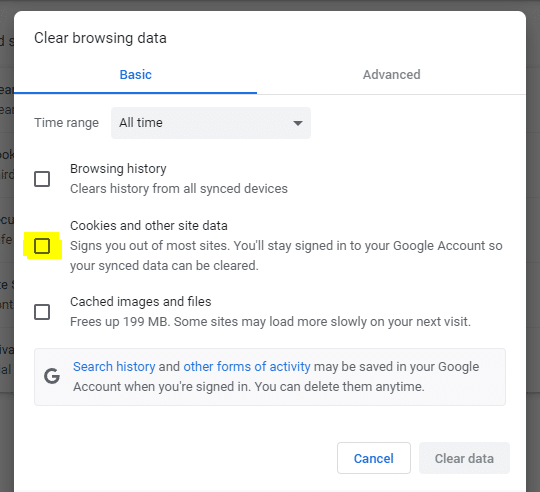This screenshot has height=492, width=540.
Task: Click the Cached images and files label
Action: (x=141, y=302)
